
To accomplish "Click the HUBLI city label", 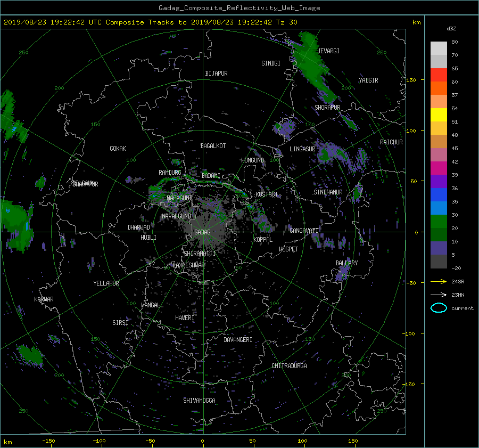I will (148, 238).
